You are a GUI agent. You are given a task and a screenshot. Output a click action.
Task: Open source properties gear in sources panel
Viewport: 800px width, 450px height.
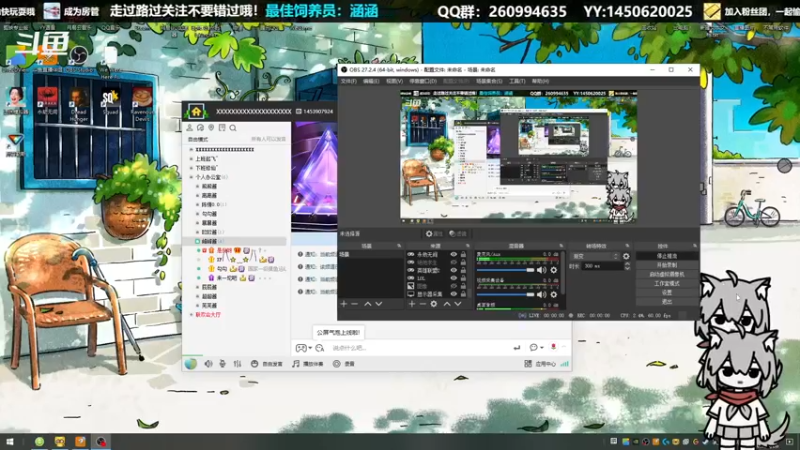click(434, 304)
